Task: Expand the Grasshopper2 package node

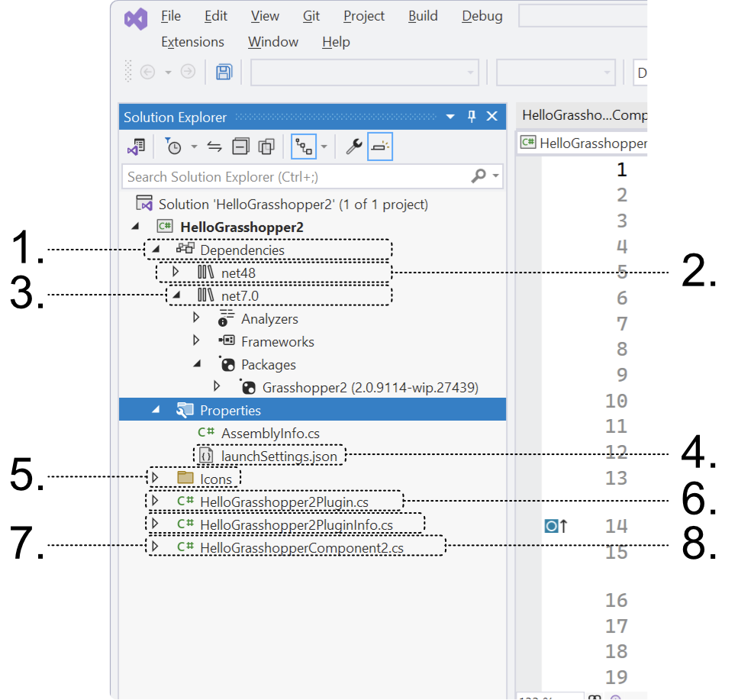Action: pyautogui.click(x=217, y=386)
